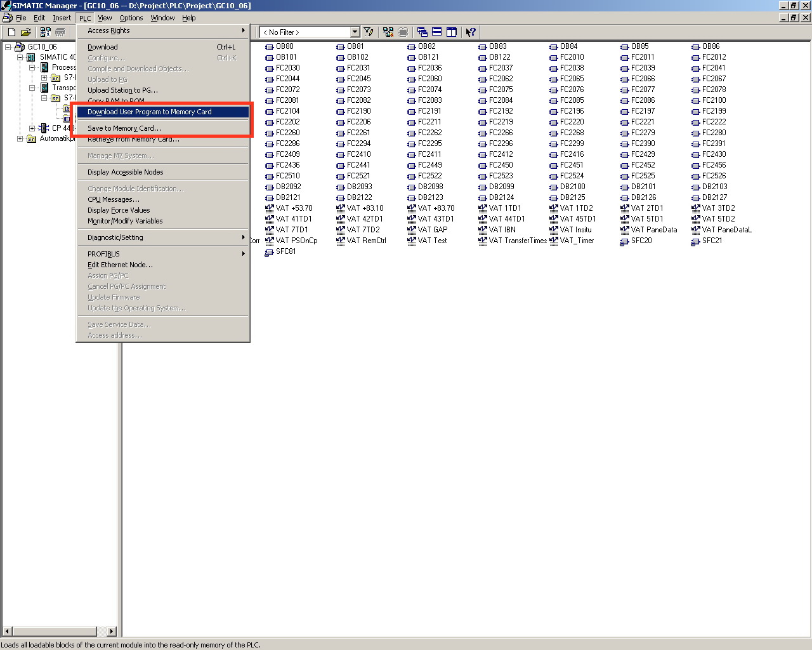Open the Diagnostic/Setting submenu
This screenshot has height=650, width=812.
(x=163, y=237)
